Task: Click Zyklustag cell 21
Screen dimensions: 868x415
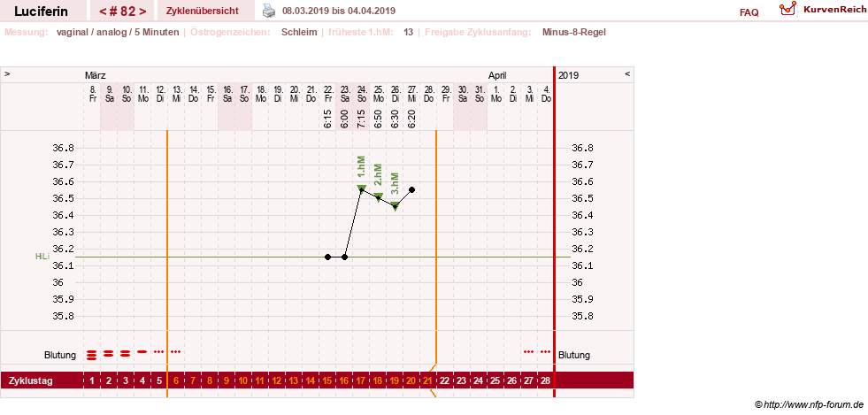Action: point(428,380)
